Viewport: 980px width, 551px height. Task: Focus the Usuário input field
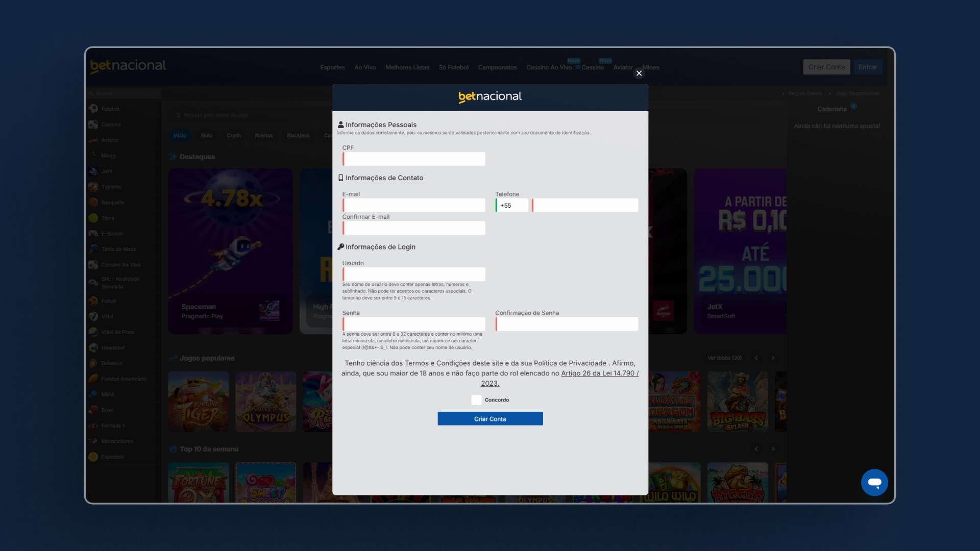(x=413, y=274)
